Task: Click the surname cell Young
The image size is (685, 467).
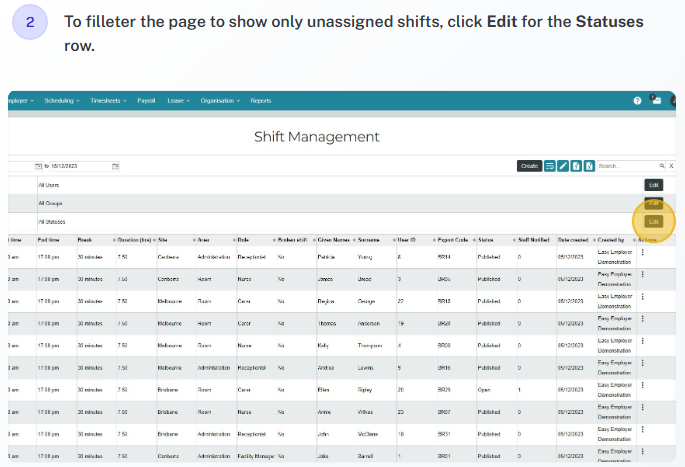Action: pyautogui.click(x=365, y=257)
